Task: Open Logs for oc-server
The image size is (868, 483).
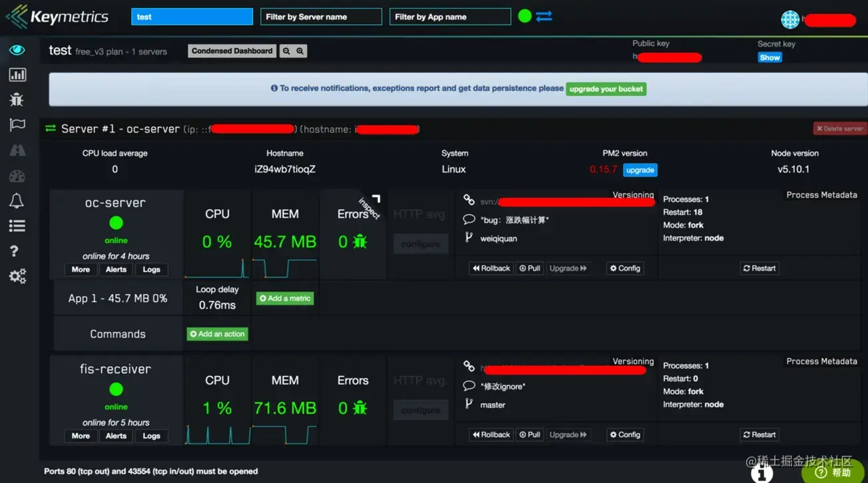Action: click(x=151, y=269)
